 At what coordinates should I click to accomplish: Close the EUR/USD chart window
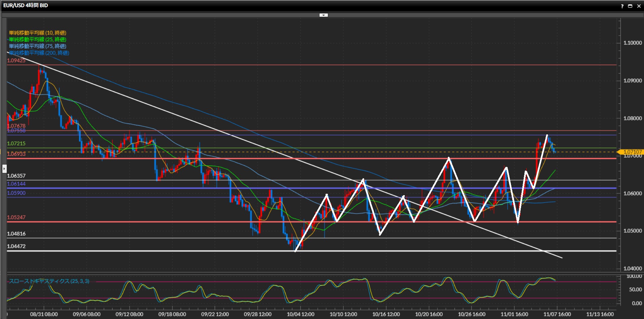639,6
